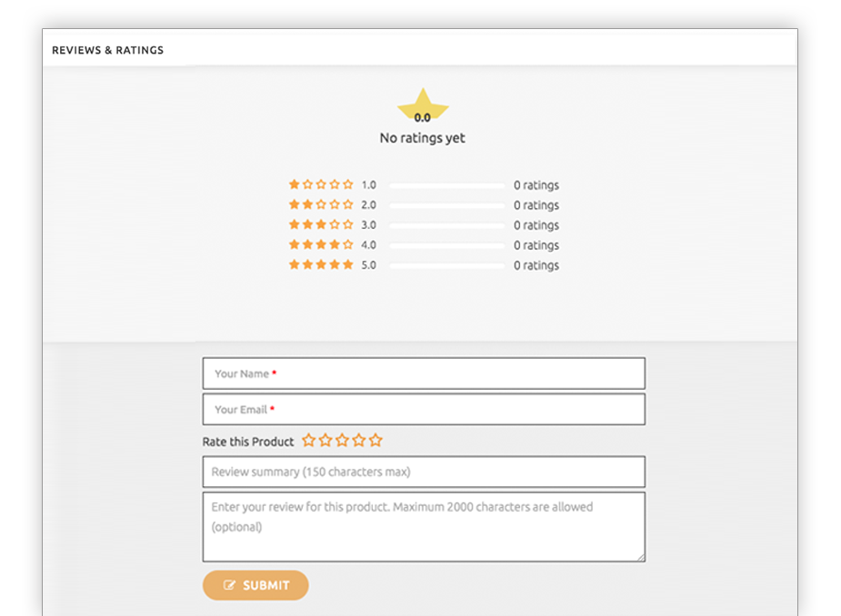This screenshot has width=841, height=616.
Task: Click the star row for the 1.0 rating
Action: (321, 184)
